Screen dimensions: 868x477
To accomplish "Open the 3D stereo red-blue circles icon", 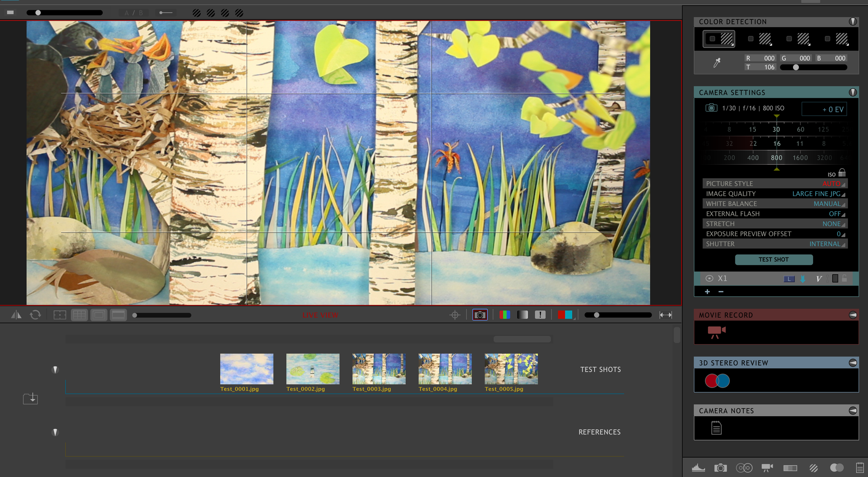I will (717, 381).
